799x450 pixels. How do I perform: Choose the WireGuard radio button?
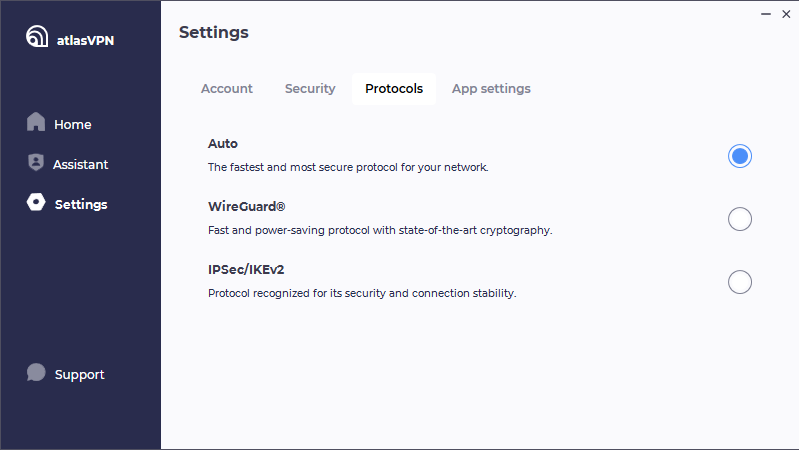(740, 219)
